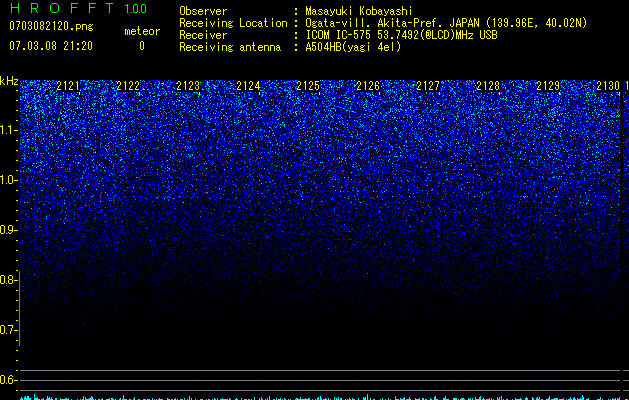Click the 0.8 kHz frequency tick label

8,280
